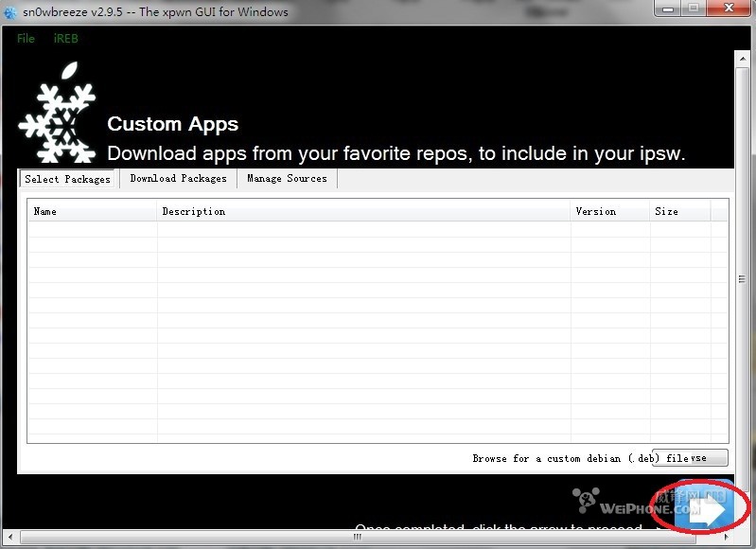The image size is (756, 549).
Task: Switch to Select Packages tab
Action: (67, 179)
